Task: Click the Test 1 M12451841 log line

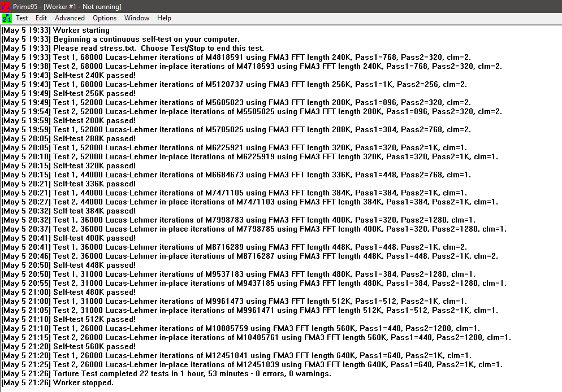Action: click(236, 355)
